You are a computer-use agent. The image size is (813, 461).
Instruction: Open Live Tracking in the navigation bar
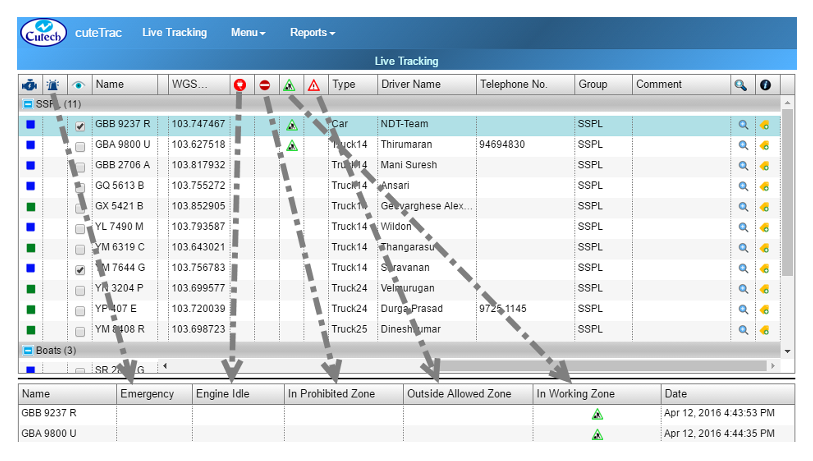coord(174,33)
